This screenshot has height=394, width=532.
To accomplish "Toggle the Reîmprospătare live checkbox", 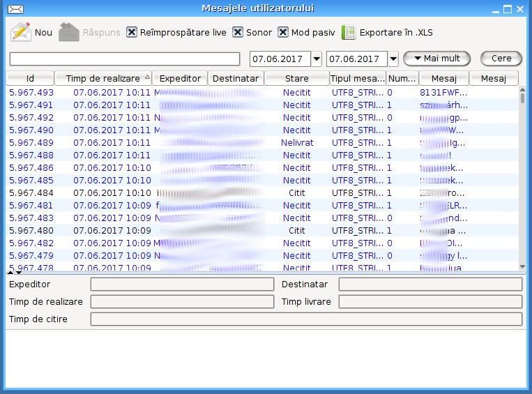I will 132,32.
